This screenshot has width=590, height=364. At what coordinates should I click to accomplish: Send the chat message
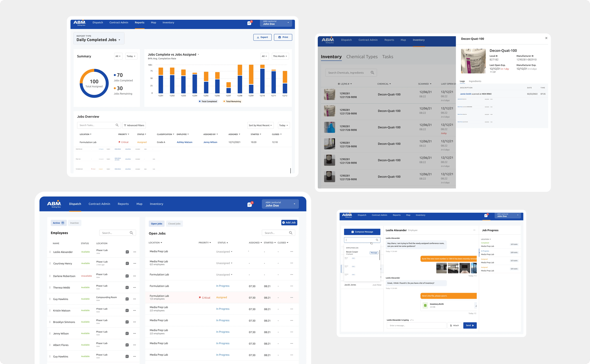[x=470, y=325]
